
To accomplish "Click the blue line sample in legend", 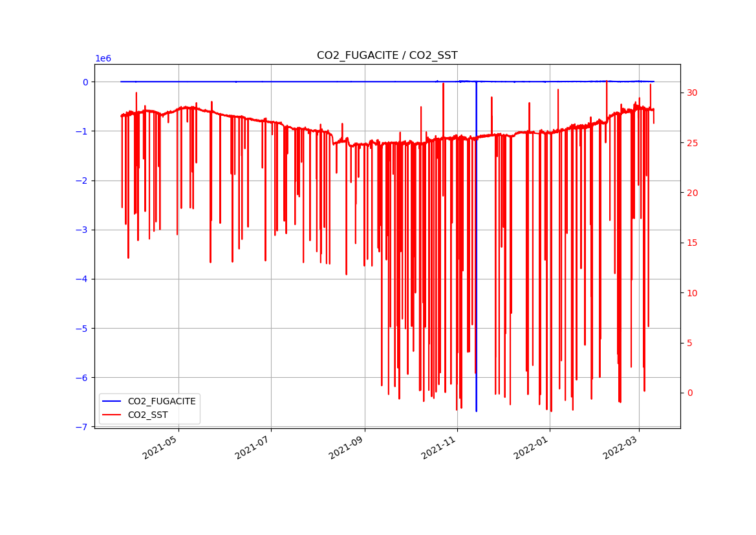I will point(112,401).
